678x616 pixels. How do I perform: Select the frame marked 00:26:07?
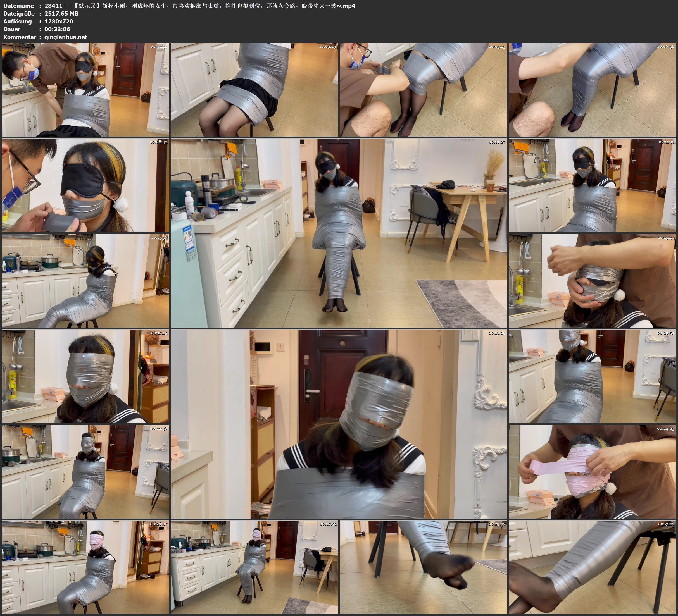85,567
